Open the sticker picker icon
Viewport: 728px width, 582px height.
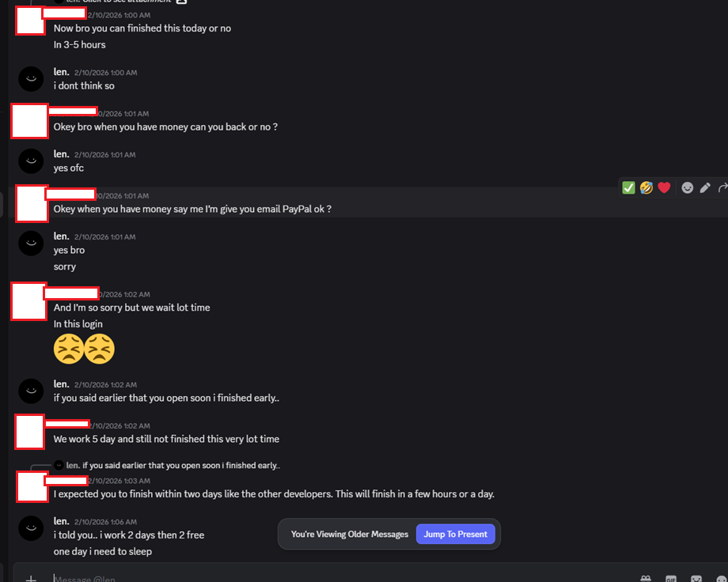[x=696, y=579]
